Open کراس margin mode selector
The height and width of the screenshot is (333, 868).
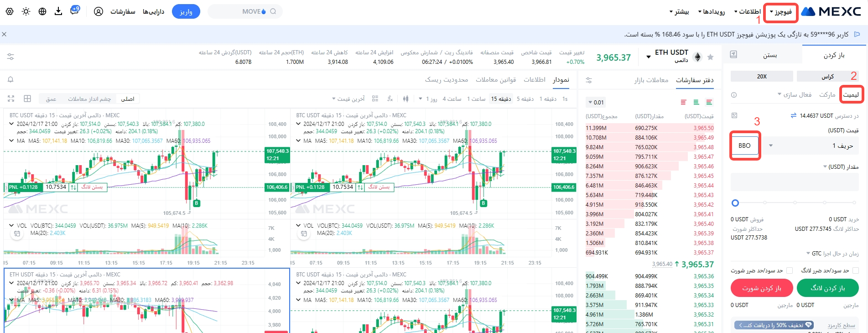coord(828,76)
